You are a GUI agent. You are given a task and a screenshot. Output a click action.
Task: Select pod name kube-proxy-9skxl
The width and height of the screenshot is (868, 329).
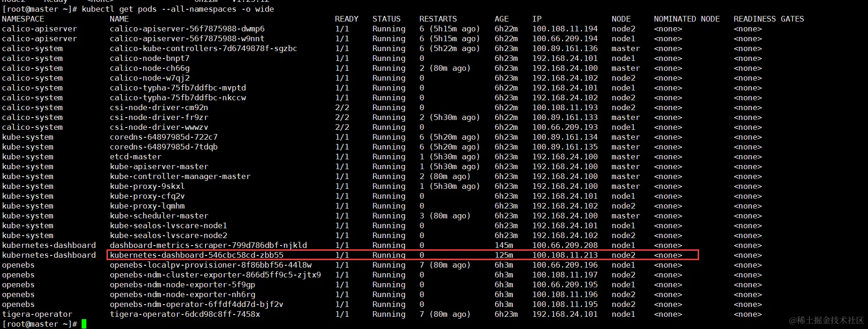click(x=147, y=186)
